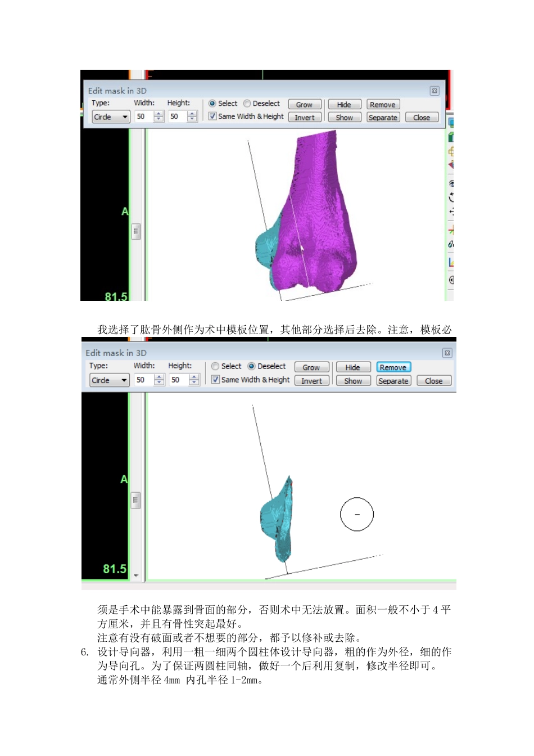Click the circular deselect cursor in the second view
This screenshot has height=756, width=534.
point(357,514)
